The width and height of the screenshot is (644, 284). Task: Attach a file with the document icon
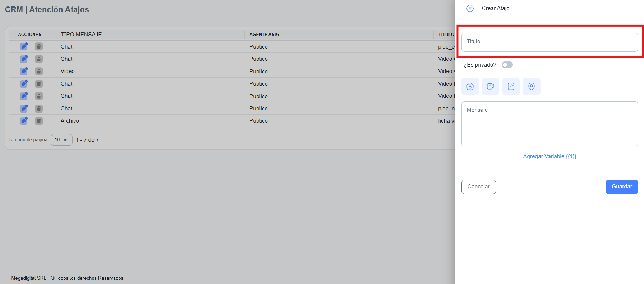pyautogui.click(x=511, y=87)
